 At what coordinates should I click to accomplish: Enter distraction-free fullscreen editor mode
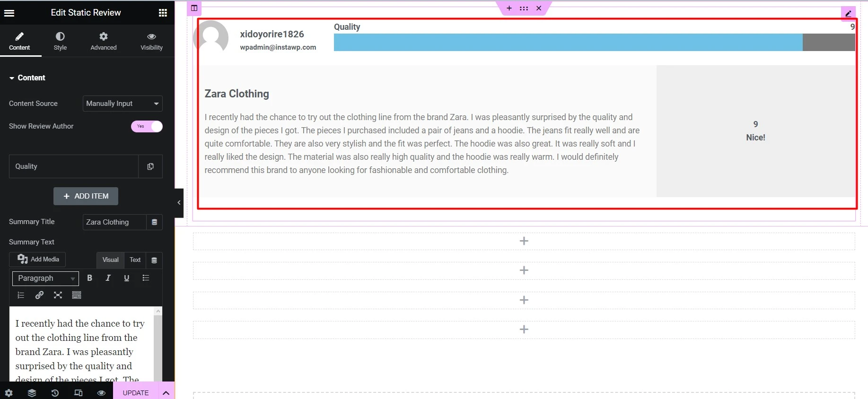coord(58,295)
